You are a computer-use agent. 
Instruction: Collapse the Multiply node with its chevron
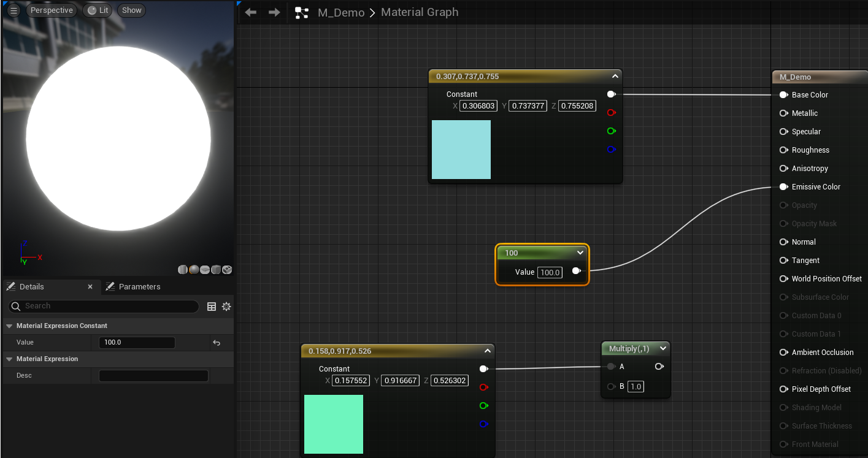pos(663,349)
